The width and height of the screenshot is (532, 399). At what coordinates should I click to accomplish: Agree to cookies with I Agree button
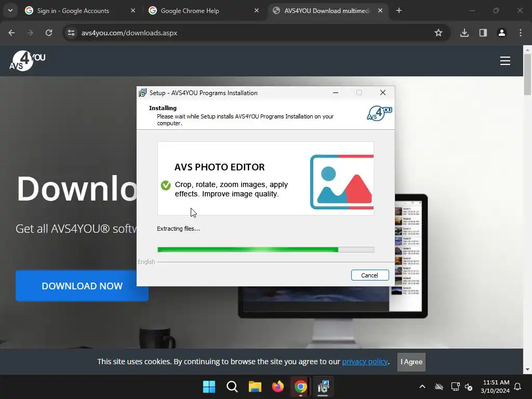point(411,362)
